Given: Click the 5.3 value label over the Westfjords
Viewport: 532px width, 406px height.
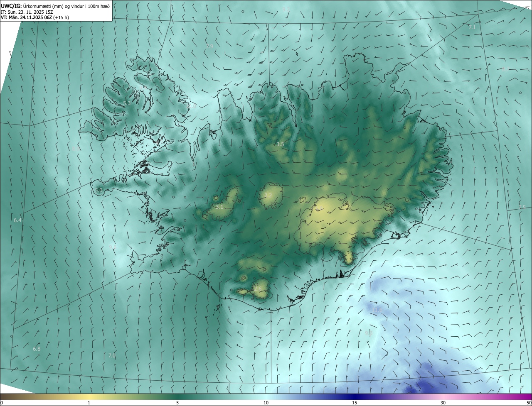Looking at the screenshot, I should (x=127, y=103).
